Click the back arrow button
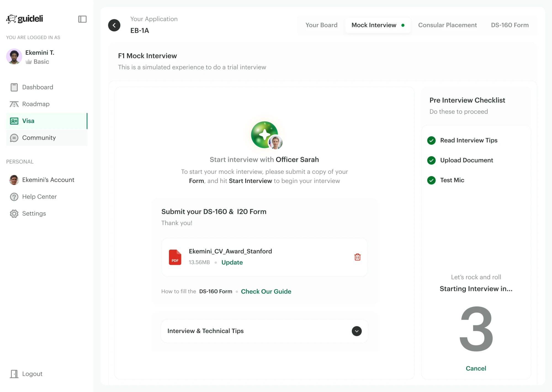This screenshot has width=552, height=392. pos(114,25)
